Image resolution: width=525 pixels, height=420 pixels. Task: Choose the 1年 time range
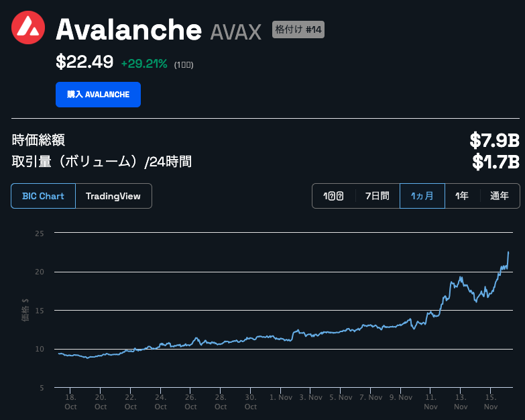point(462,196)
